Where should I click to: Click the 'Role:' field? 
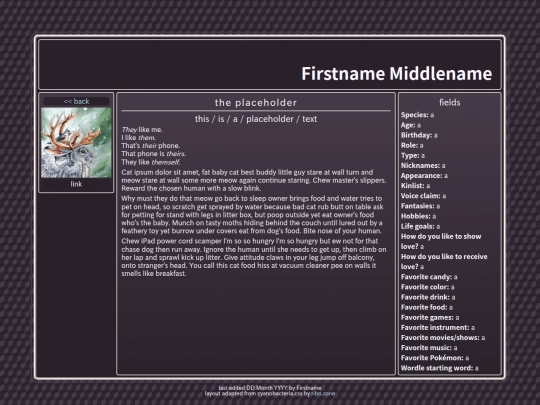[412, 145]
